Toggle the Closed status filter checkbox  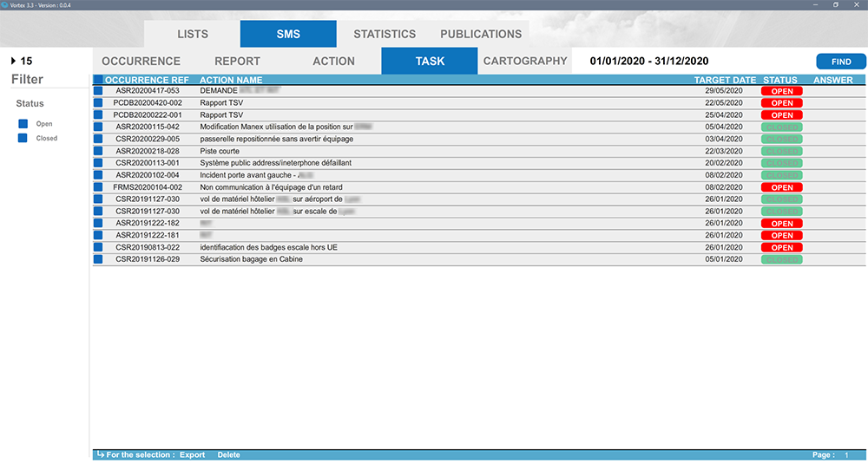coord(23,138)
